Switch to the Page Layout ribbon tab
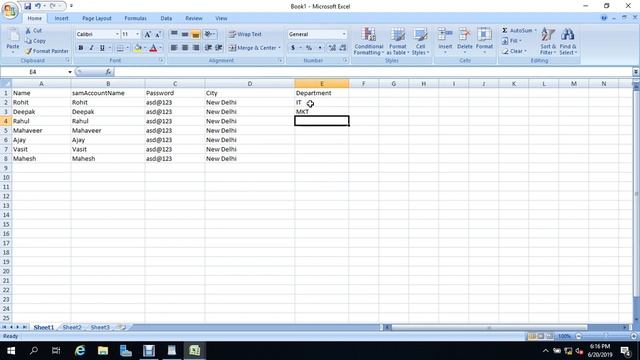 (97, 18)
